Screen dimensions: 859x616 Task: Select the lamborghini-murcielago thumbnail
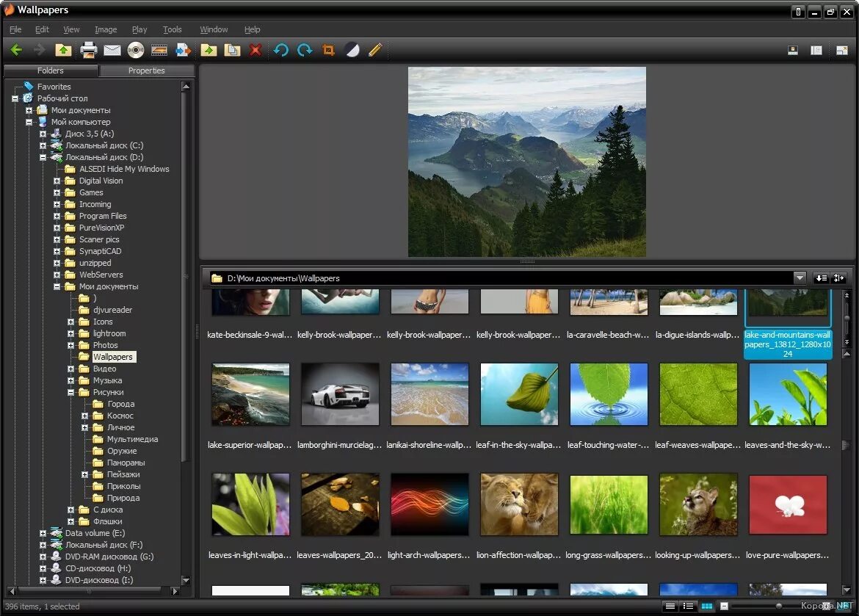pos(340,394)
